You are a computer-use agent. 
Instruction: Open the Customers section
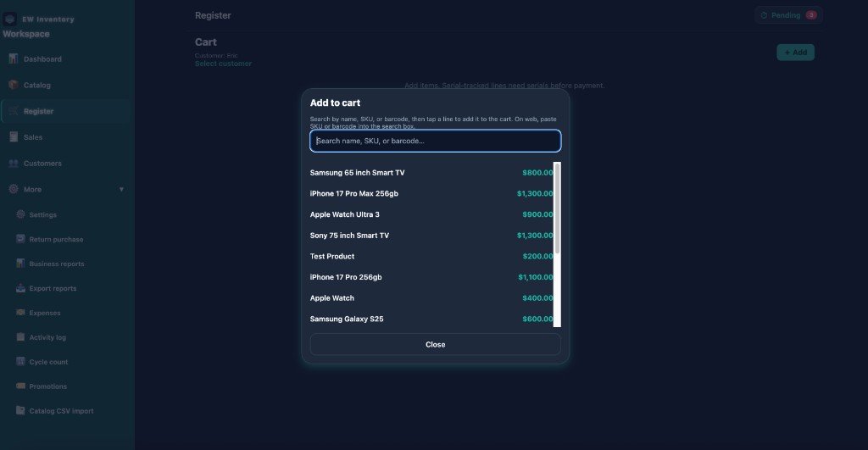click(x=66, y=164)
